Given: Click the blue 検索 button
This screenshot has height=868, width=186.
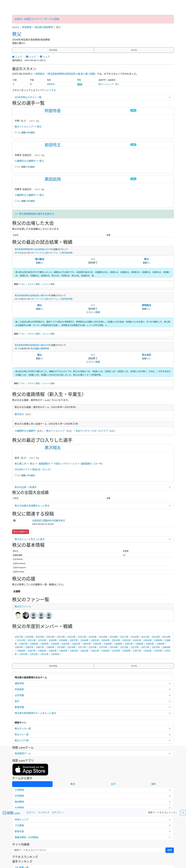Looking at the screenshot, I should (x=169, y=850).
